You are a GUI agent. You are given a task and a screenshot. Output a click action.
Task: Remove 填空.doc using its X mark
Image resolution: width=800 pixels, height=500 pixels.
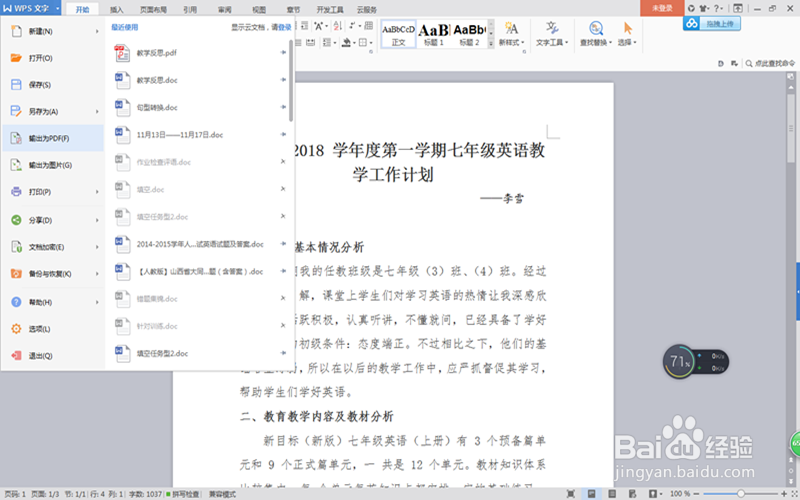pos(283,189)
